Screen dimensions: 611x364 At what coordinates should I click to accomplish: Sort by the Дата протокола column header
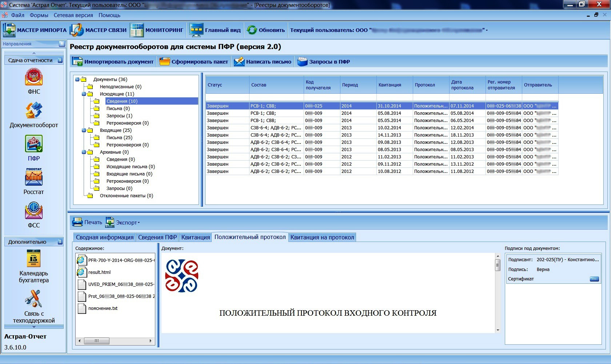tap(467, 85)
